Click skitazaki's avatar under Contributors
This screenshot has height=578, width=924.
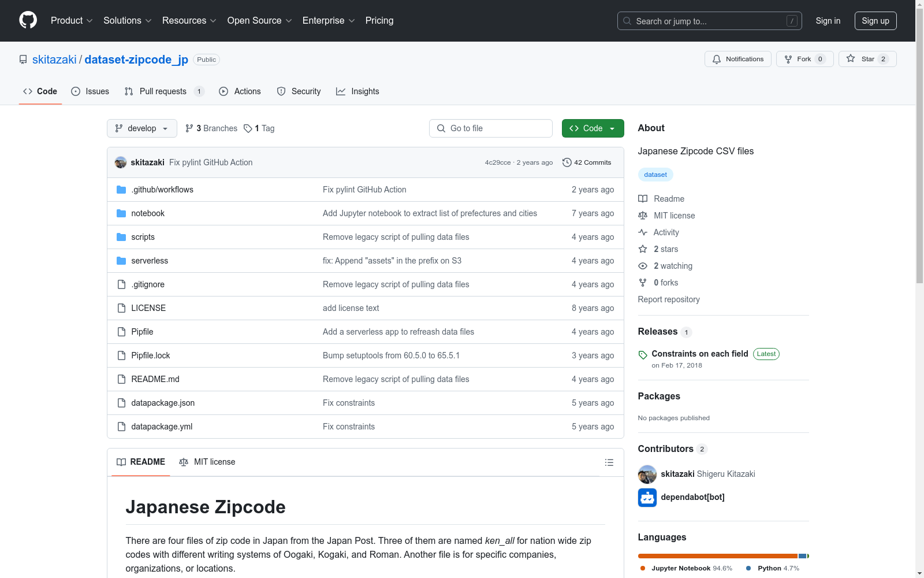pyautogui.click(x=647, y=474)
